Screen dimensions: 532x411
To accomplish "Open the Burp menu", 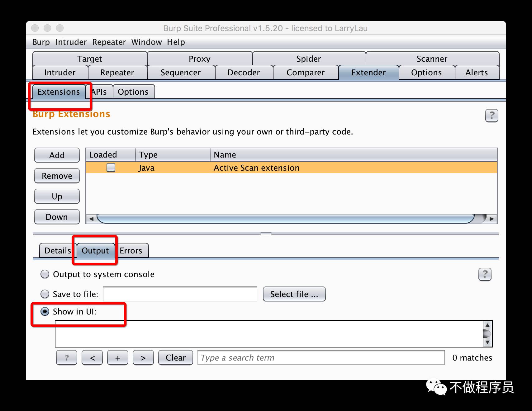I will coord(41,42).
